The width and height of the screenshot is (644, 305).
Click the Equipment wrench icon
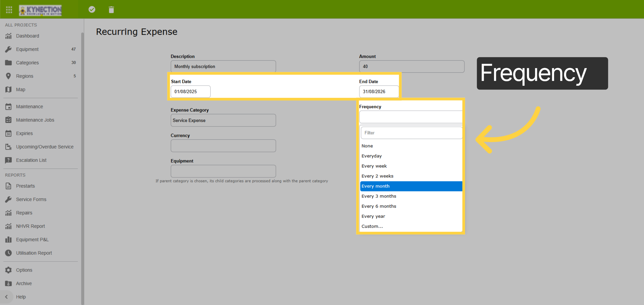[x=9, y=49]
